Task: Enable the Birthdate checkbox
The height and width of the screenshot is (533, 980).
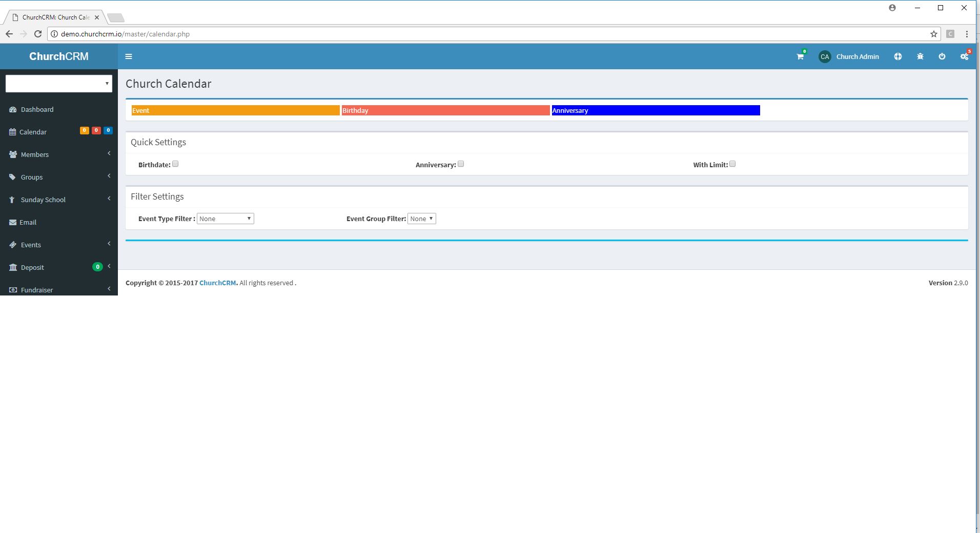Action: (175, 164)
